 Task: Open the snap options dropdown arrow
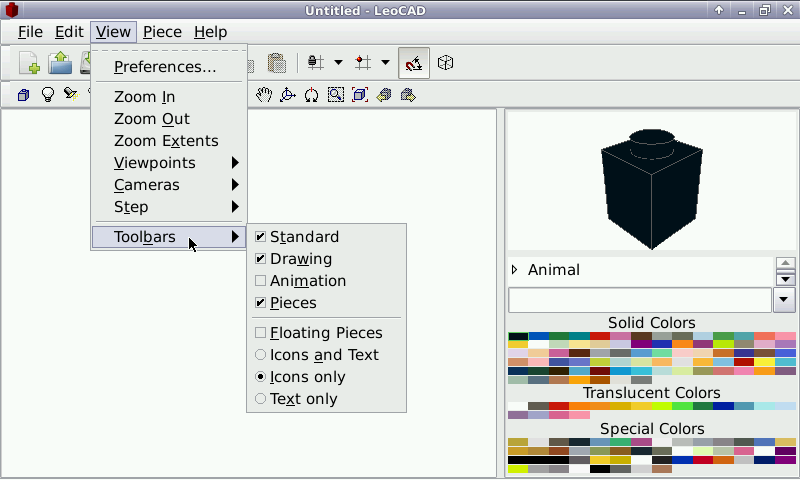pos(386,63)
